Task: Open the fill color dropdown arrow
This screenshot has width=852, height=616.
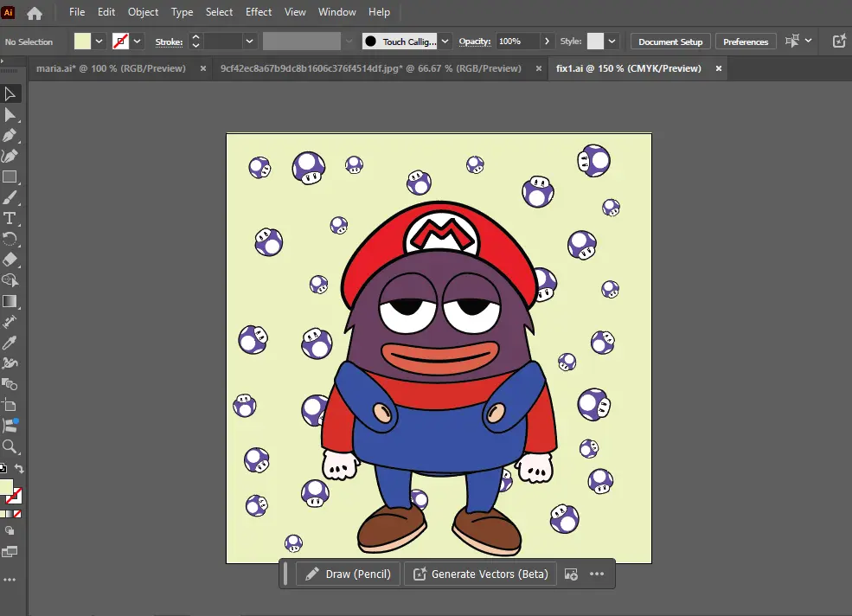Action: point(99,42)
